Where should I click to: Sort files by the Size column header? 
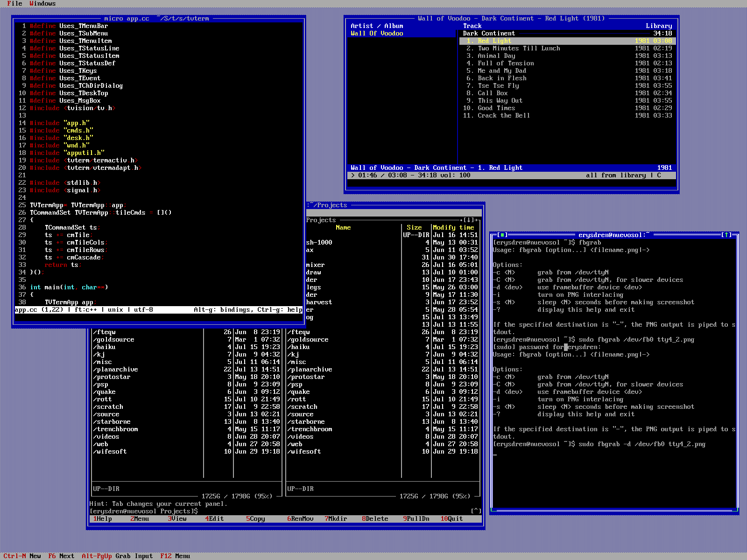pos(414,228)
